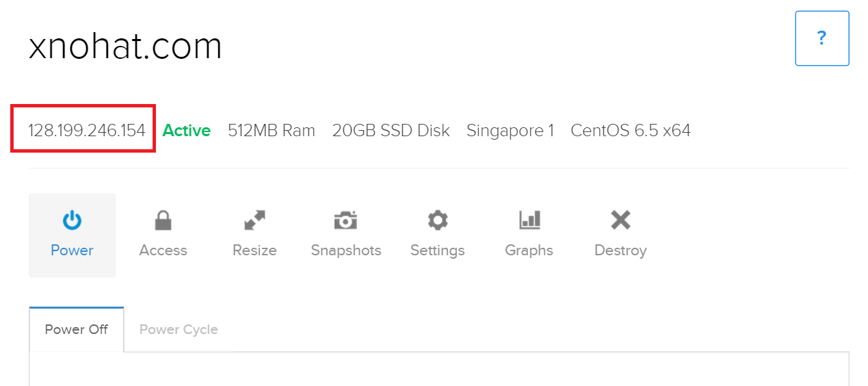Screen dimensions: 868x386
Task: Click the padlock Access icon
Action: click(x=163, y=220)
